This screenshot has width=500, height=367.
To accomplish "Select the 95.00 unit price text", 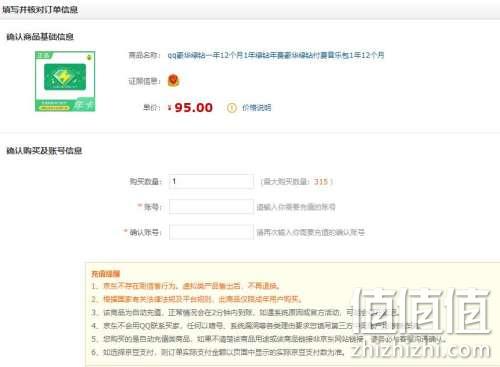I will point(193,108).
